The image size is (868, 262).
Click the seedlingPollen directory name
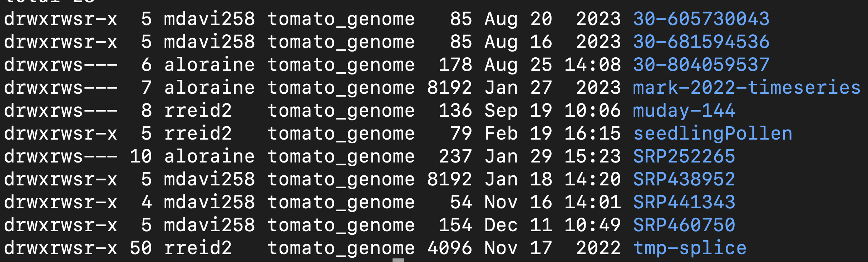pos(712,134)
